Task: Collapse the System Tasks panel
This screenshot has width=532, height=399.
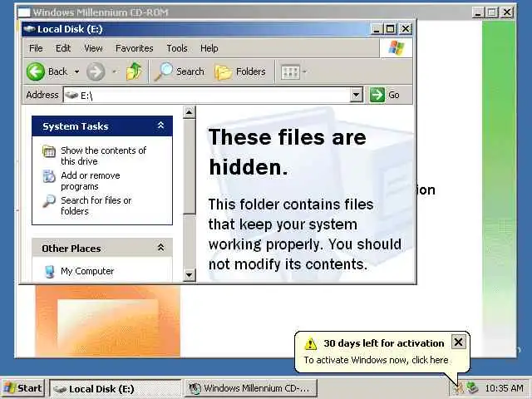Action: [x=160, y=126]
